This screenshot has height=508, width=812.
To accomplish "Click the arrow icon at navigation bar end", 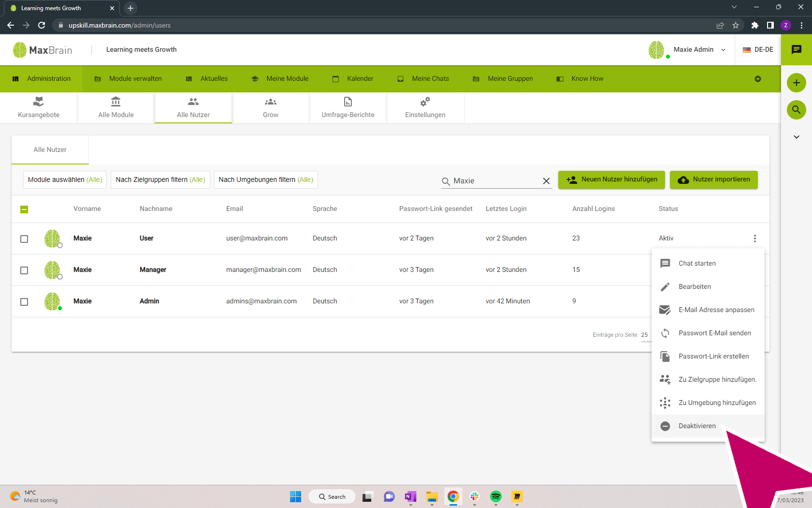I will point(758,79).
